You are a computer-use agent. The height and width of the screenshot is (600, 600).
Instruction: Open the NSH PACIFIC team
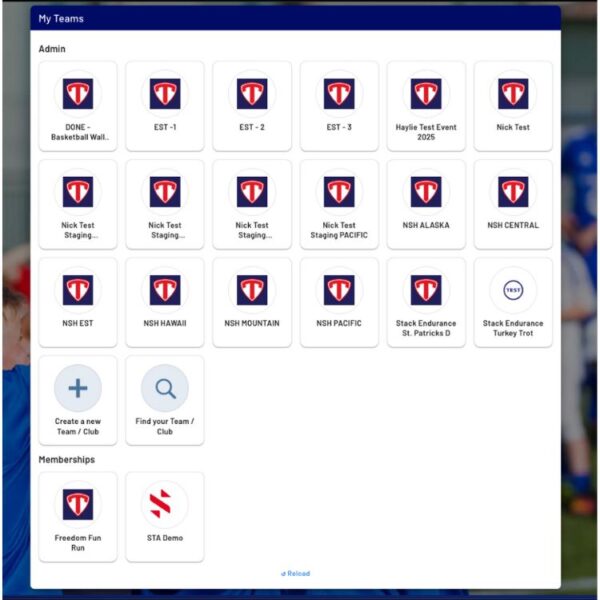point(339,301)
